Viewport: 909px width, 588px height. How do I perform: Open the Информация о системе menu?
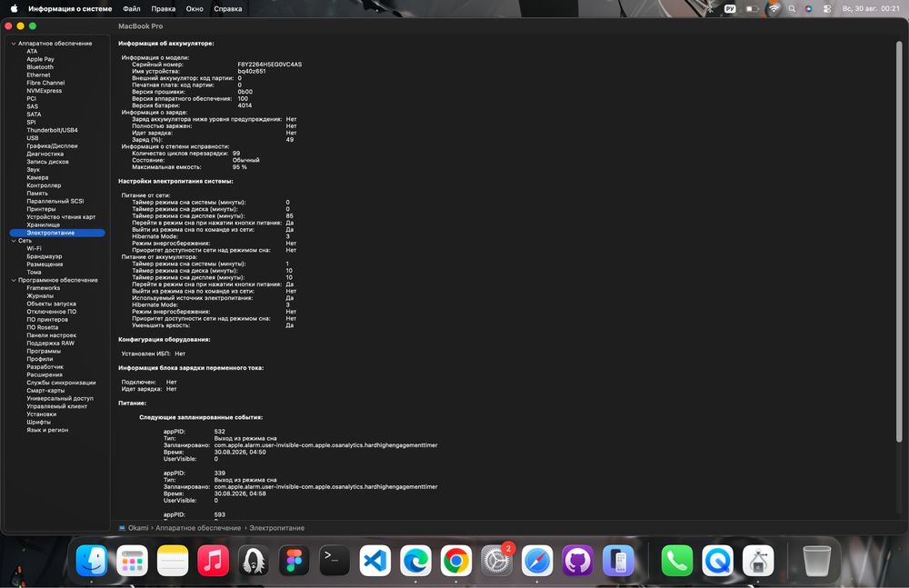pos(70,9)
